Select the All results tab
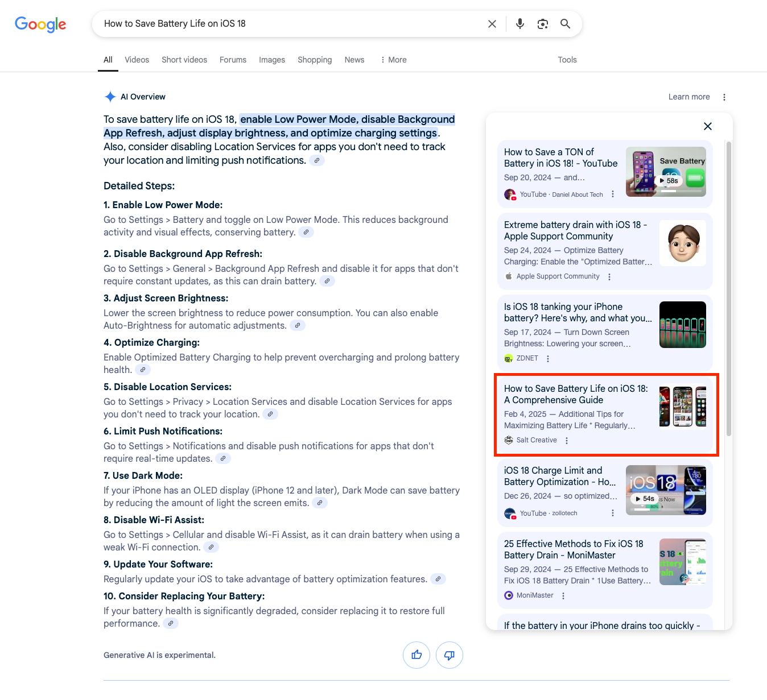The image size is (767, 700). click(x=108, y=60)
